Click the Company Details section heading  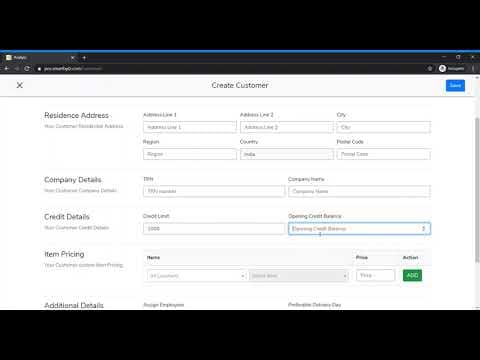coord(73,180)
